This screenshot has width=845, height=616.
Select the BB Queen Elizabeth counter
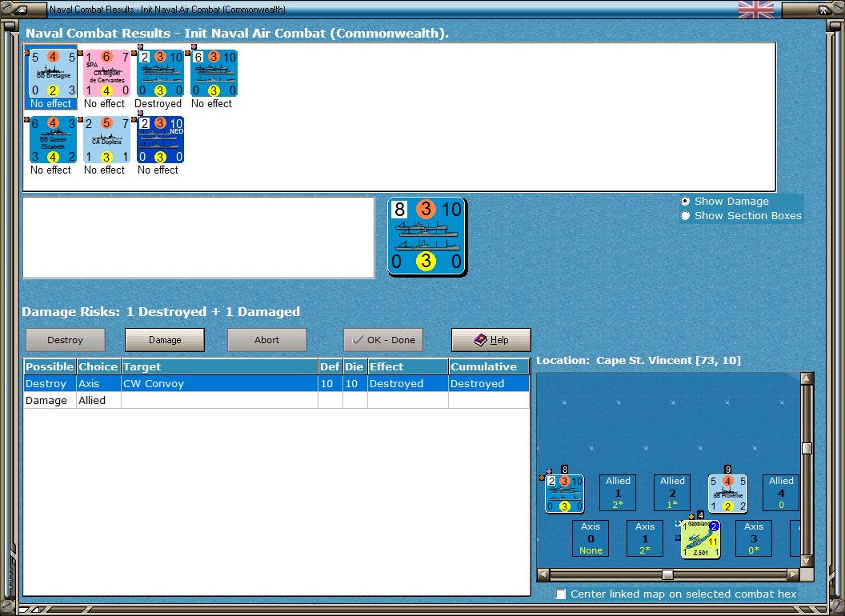53,139
